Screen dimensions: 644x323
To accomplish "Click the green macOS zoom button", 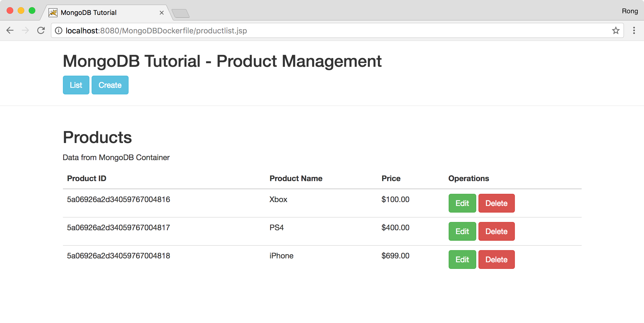I will pos(32,10).
